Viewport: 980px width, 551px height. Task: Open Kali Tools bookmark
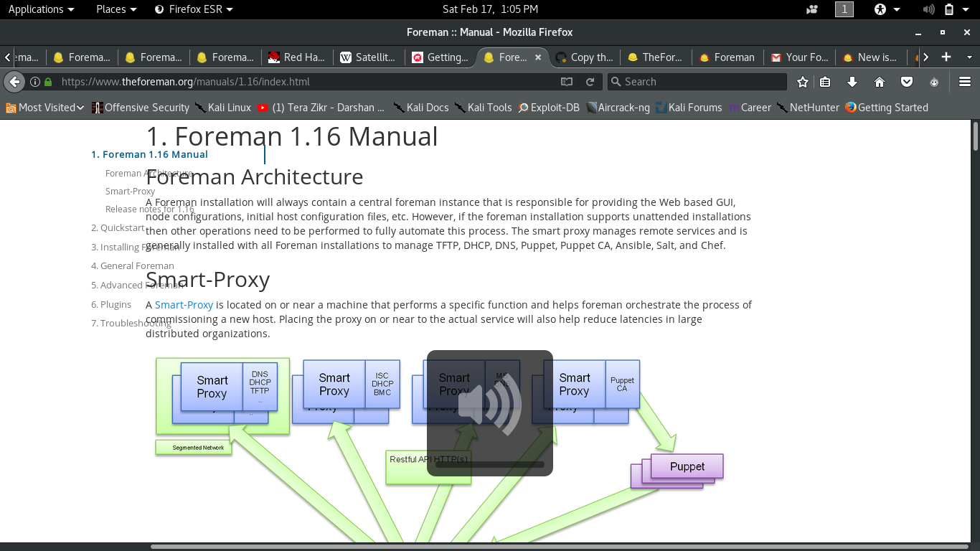[483, 108]
